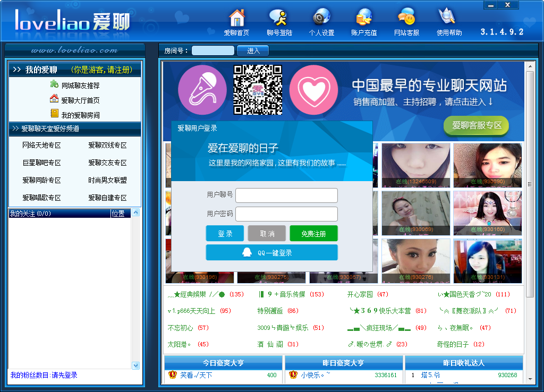The height and width of the screenshot is (392, 544).
Task: Click the 进入 button beside room number
Action: [253, 51]
